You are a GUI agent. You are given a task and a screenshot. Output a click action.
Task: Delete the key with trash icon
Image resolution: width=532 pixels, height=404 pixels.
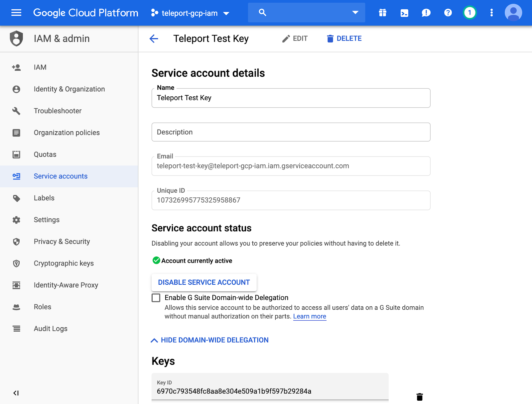tap(420, 397)
